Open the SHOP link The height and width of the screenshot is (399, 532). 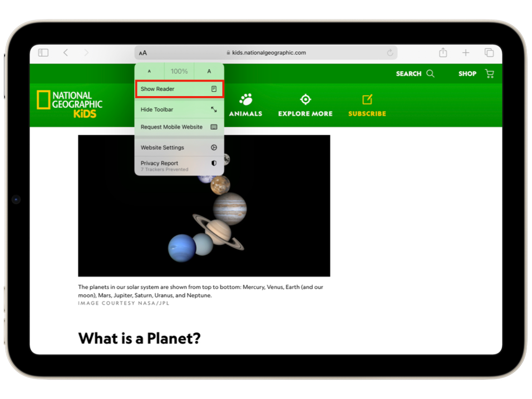467,73
